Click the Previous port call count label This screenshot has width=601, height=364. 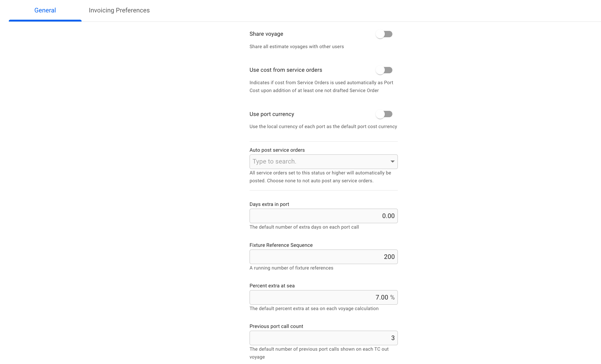[x=276, y=326]
